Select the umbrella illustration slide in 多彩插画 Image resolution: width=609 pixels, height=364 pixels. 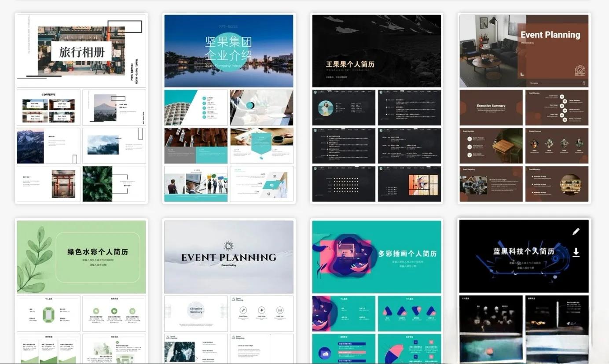410,349
